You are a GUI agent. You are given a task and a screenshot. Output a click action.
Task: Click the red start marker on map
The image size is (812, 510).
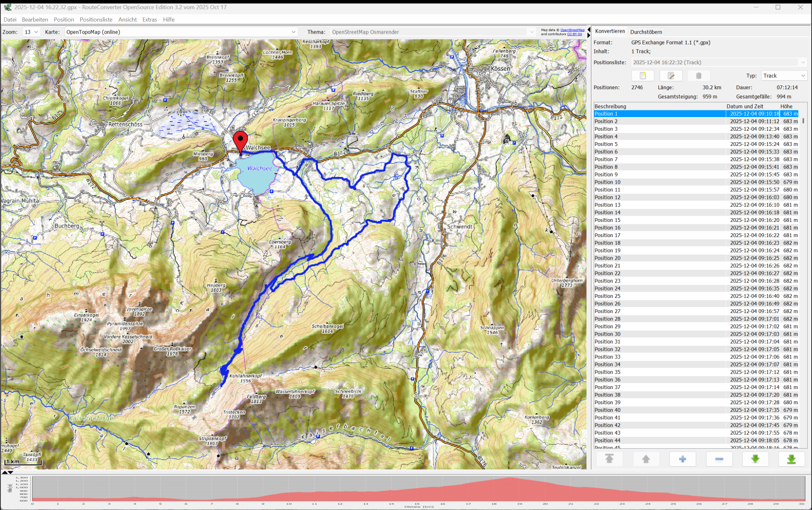click(x=240, y=141)
